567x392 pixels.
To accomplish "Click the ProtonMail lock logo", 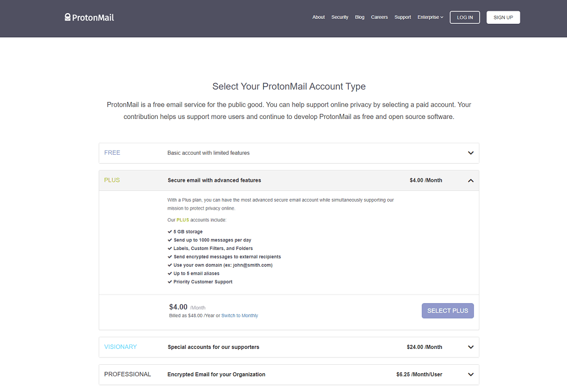I will click(67, 17).
